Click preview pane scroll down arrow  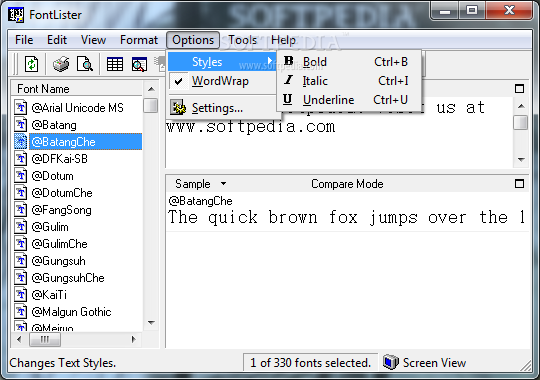coord(521,160)
